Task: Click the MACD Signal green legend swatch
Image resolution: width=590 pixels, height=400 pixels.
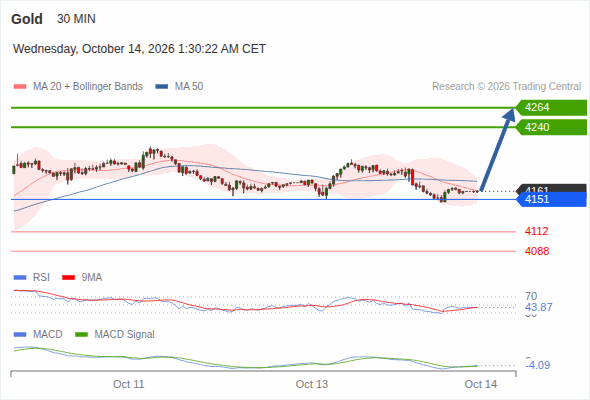Action: point(82,335)
